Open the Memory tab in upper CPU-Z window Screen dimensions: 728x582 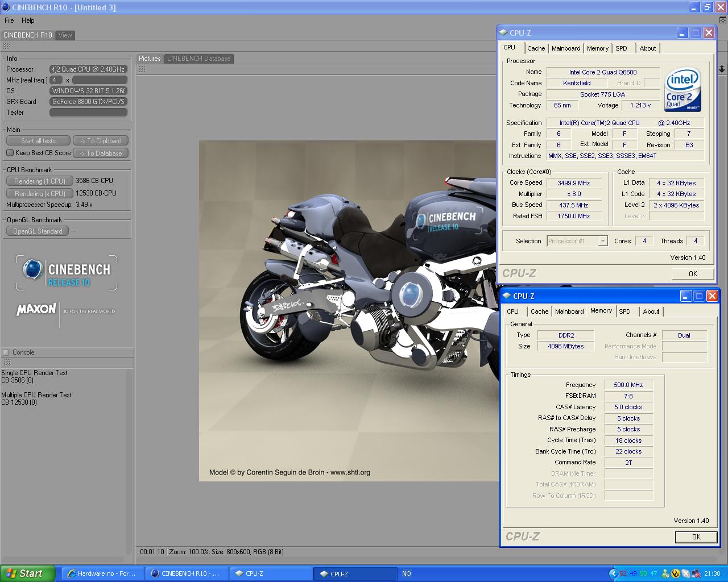598,48
